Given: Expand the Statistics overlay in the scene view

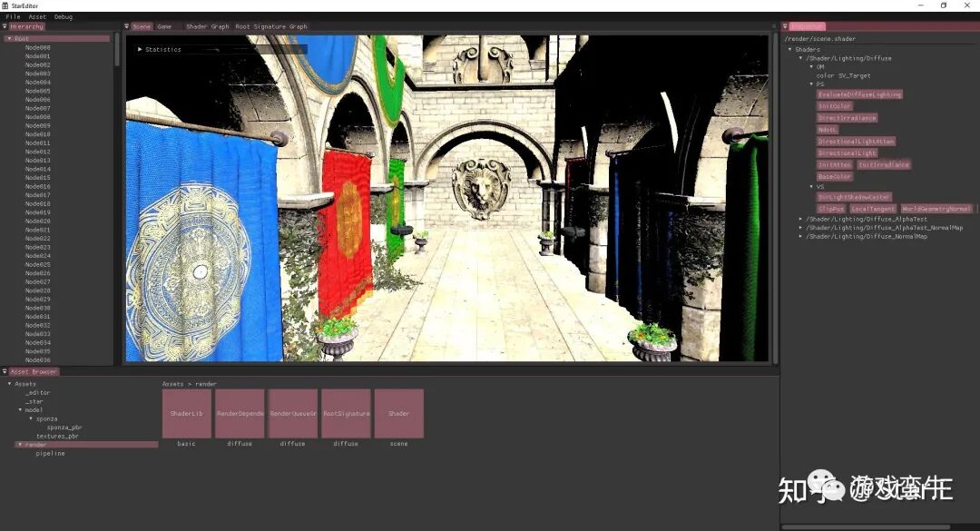Looking at the screenshot, I should 140,49.
